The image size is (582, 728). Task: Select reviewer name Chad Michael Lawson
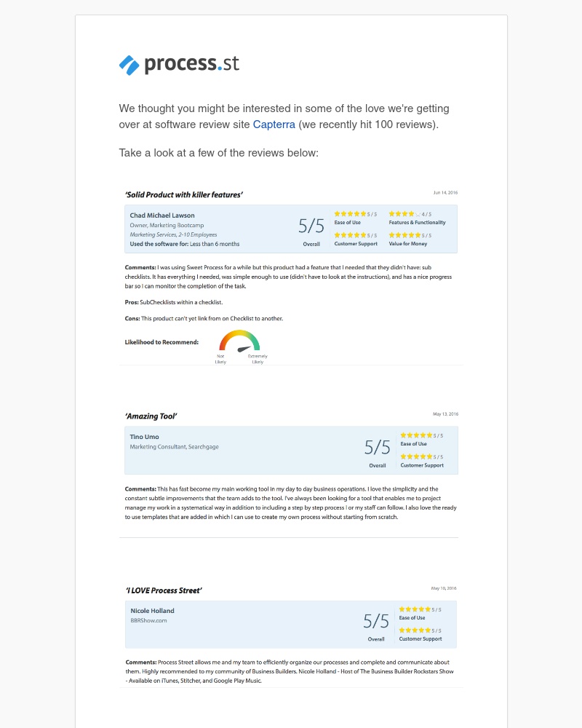coord(162,215)
